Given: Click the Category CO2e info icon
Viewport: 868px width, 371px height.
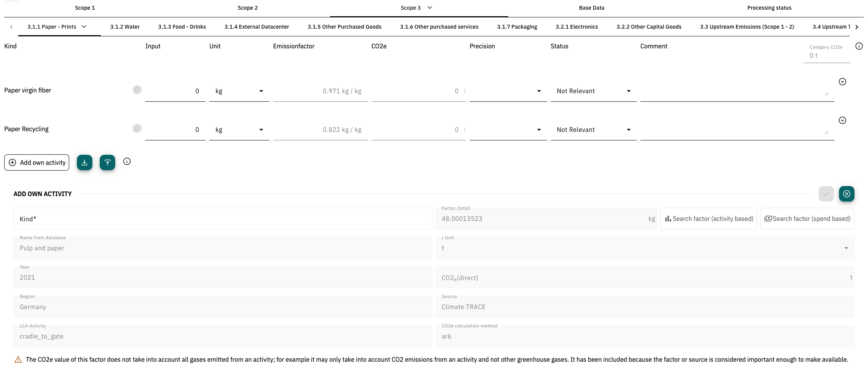Looking at the screenshot, I should click(859, 46).
